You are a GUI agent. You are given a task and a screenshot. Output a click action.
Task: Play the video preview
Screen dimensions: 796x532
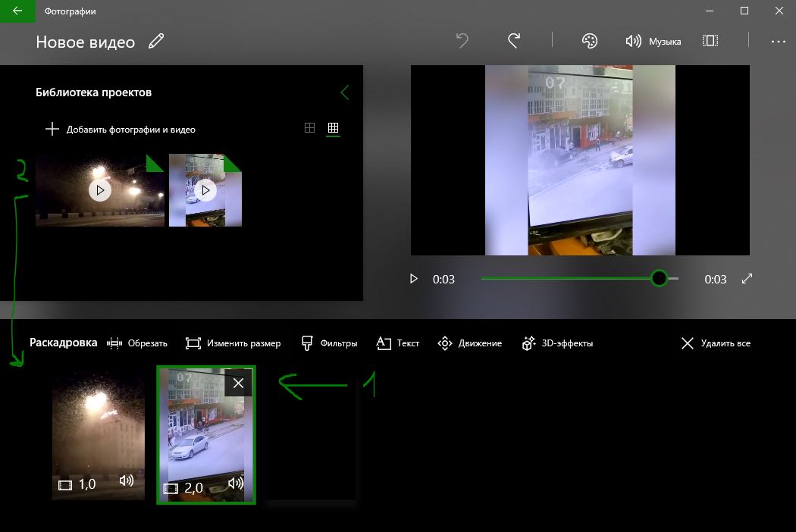[414, 279]
